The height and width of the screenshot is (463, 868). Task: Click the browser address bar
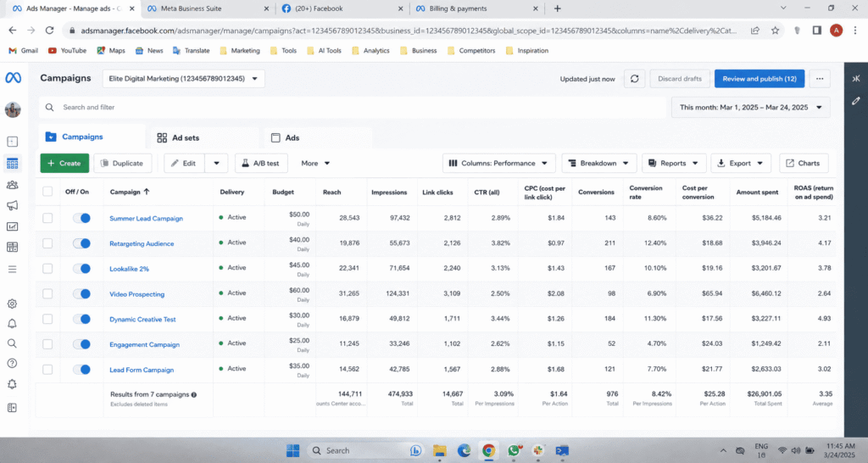click(409, 31)
